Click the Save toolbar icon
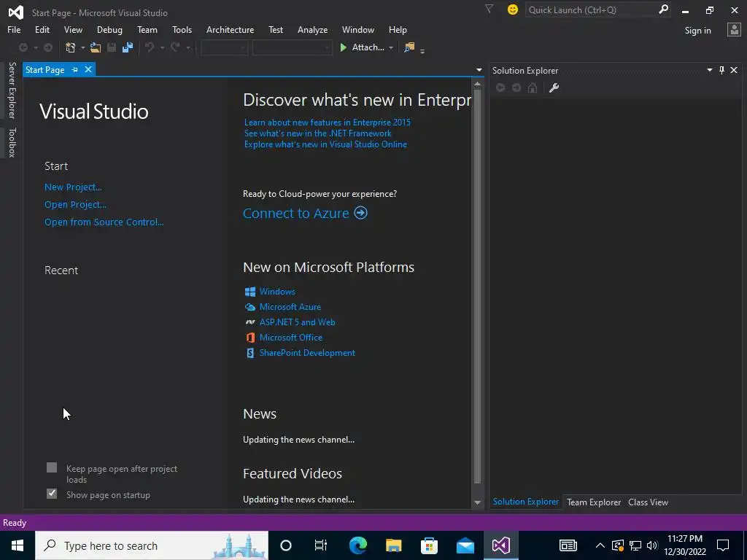Image resolution: width=747 pixels, height=560 pixels. (112, 47)
